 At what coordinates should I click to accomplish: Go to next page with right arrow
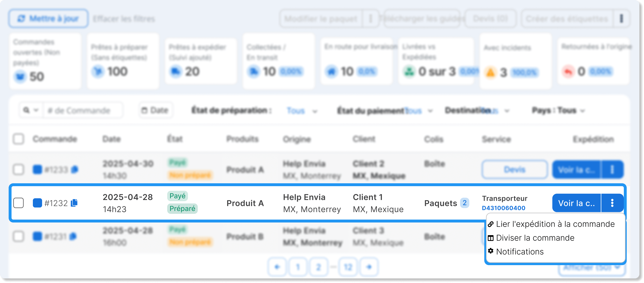[x=369, y=267]
